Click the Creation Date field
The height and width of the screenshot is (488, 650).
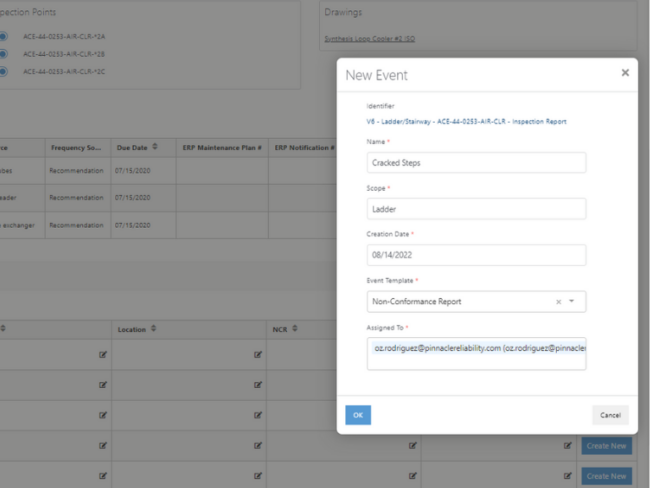(x=476, y=255)
